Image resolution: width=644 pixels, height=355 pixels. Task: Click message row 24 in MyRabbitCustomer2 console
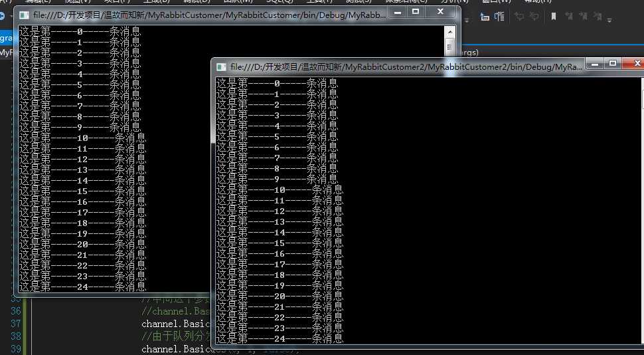(280, 338)
